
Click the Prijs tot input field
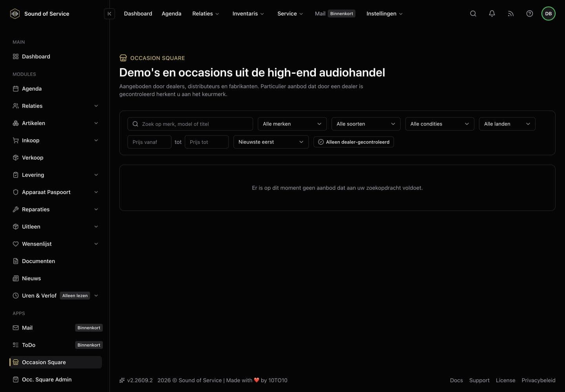pyautogui.click(x=207, y=142)
